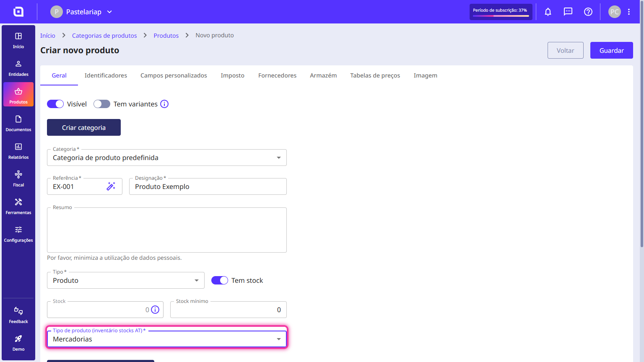Open Documentos from the sidebar
Image resolution: width=644 pixels, height=362 pixels.
18,123
